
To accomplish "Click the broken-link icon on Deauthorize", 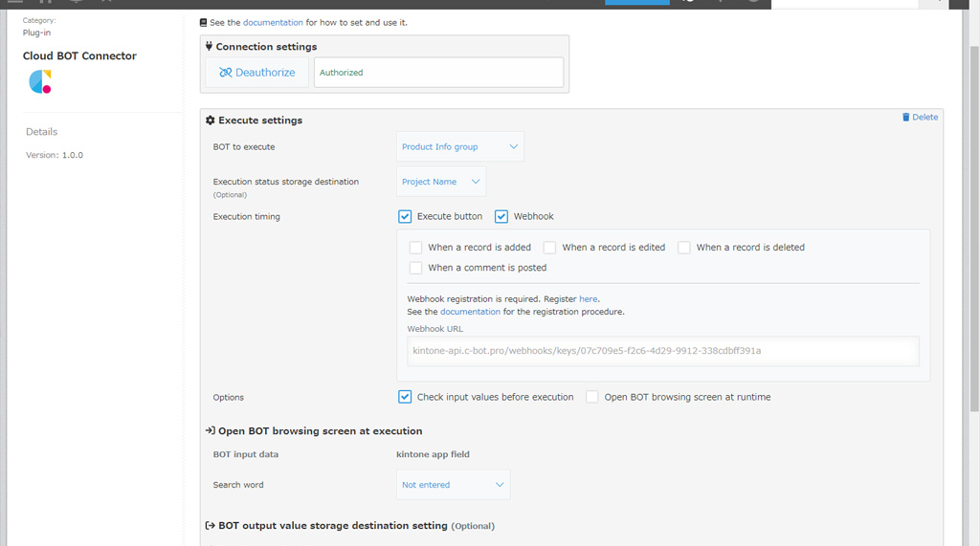I will click(226, 73).
